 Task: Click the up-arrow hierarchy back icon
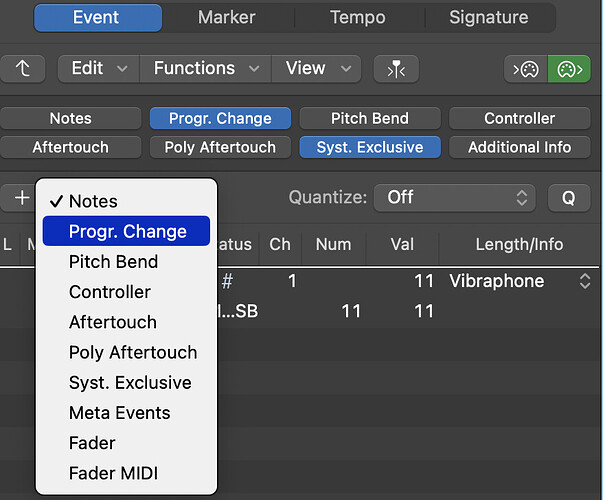click(x=23, y=69)
